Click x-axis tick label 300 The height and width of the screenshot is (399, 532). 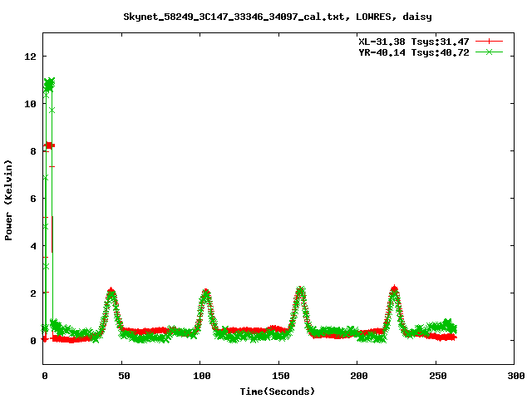pyautogui.click(x=516, y=376)
